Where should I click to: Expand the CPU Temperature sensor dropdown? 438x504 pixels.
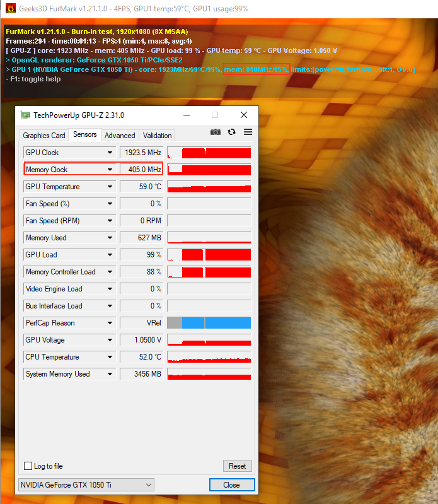[x=110, y=357]
